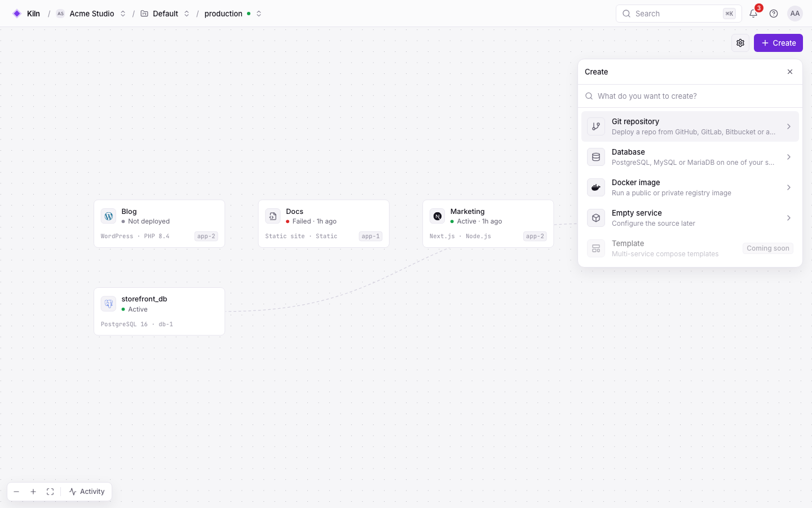Click 'Coming soon' badge on Template
Viewport: 812px width, 508px height.
coord(768,248)
